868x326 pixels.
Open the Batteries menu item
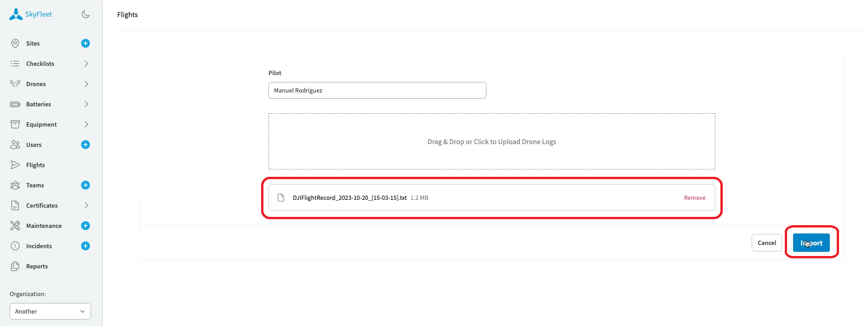(x=39, y=104)
